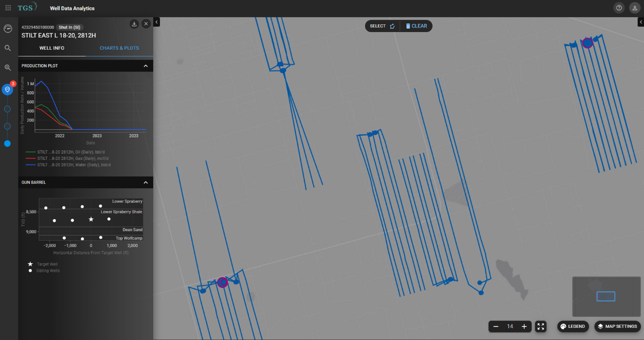Click the overview minimap

pos(606,296)
